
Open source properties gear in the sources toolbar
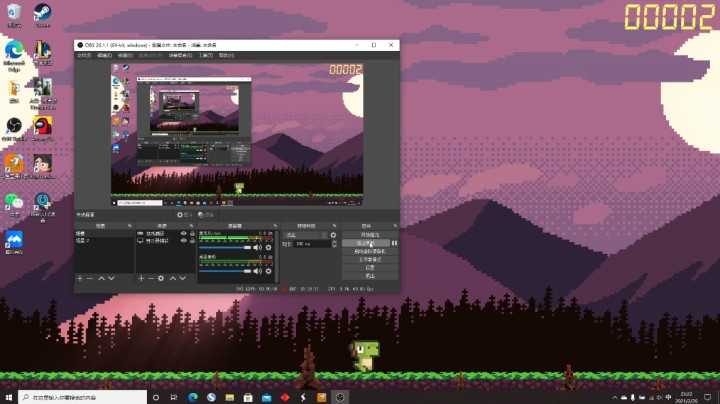pos(161,278)
